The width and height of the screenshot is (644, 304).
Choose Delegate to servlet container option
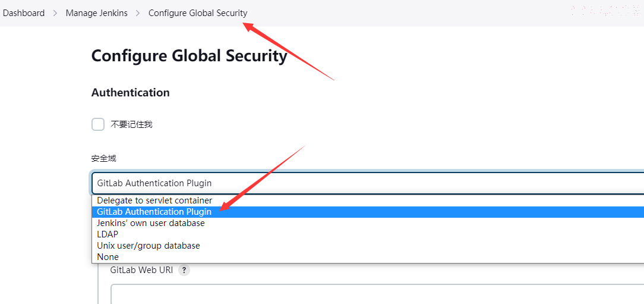368,200
